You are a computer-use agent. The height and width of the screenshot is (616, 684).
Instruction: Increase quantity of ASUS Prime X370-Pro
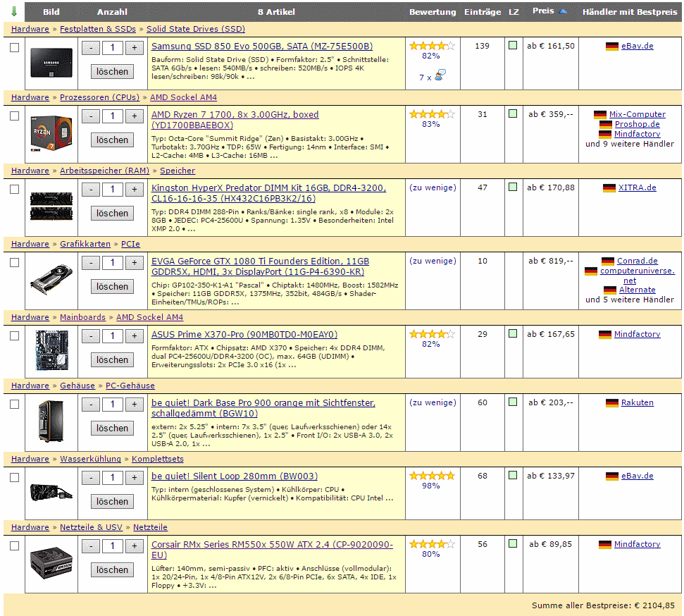(135, 336)
